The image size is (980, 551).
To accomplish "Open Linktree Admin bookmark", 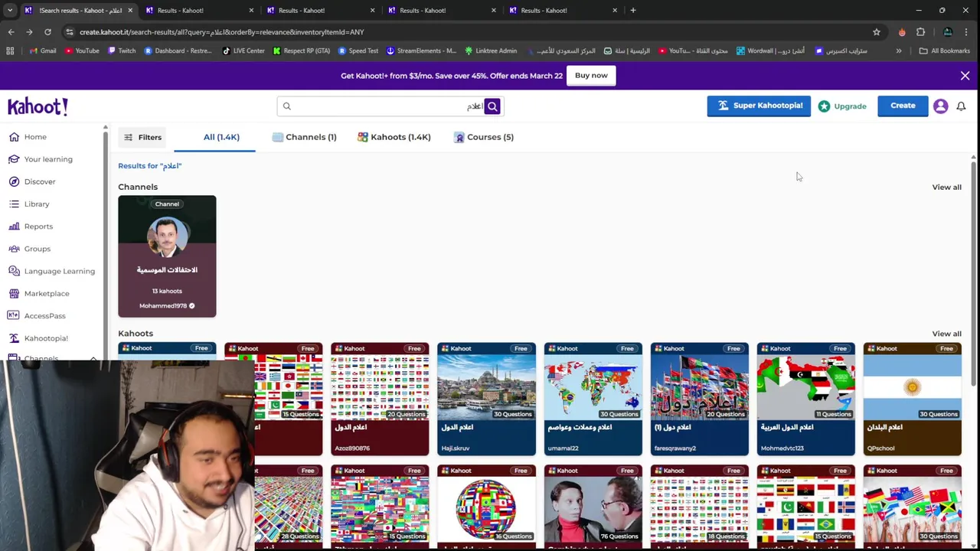I will 490,51.
